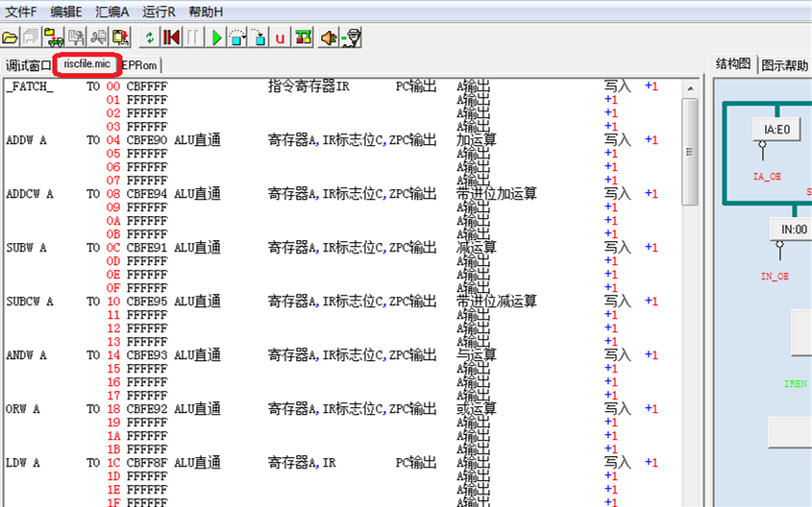Click the download-to-device truck icon

[x=54, y=37]
